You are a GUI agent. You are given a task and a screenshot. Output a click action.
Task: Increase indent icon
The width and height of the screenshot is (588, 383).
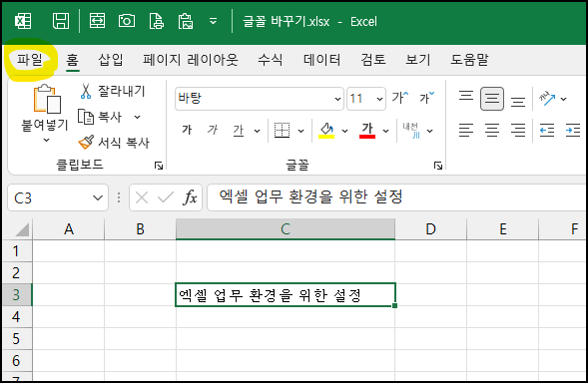coord(573,131)
